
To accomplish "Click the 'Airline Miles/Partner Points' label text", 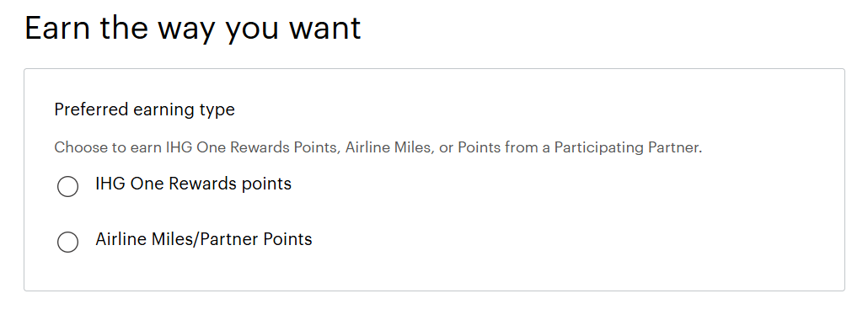I will coord(204,239).
